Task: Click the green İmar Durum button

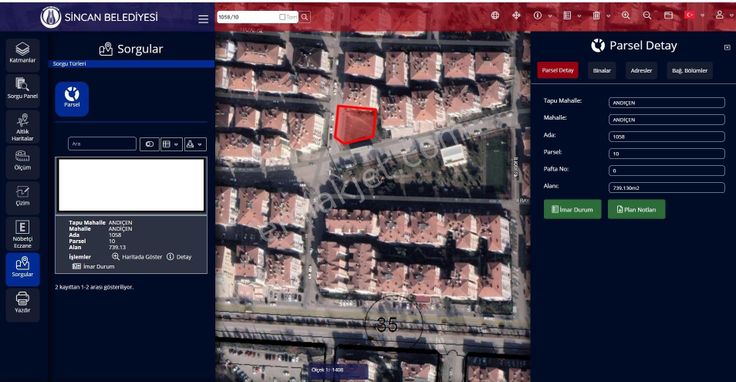Action: (x=572, y=209)
